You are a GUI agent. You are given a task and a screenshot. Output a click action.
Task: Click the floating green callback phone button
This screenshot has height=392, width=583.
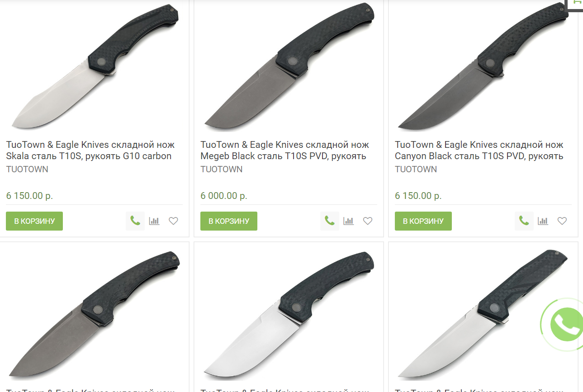pyautogui.click(x=565, y=324)
